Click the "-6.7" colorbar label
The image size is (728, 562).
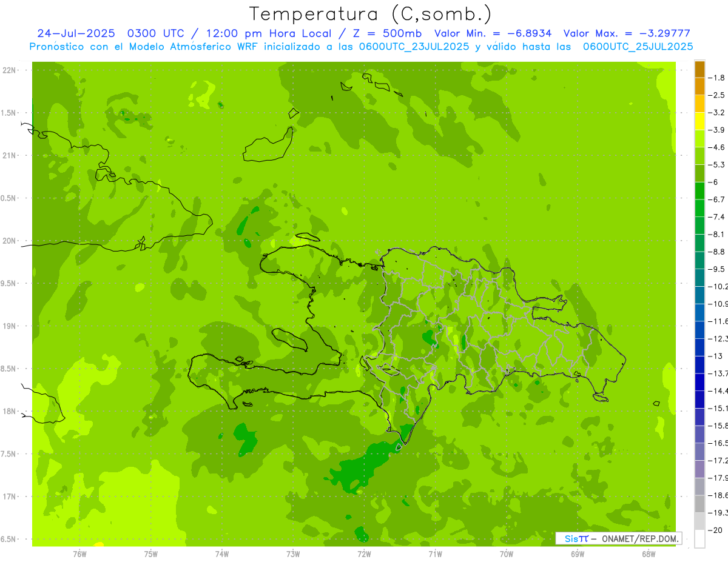[716, 199]
